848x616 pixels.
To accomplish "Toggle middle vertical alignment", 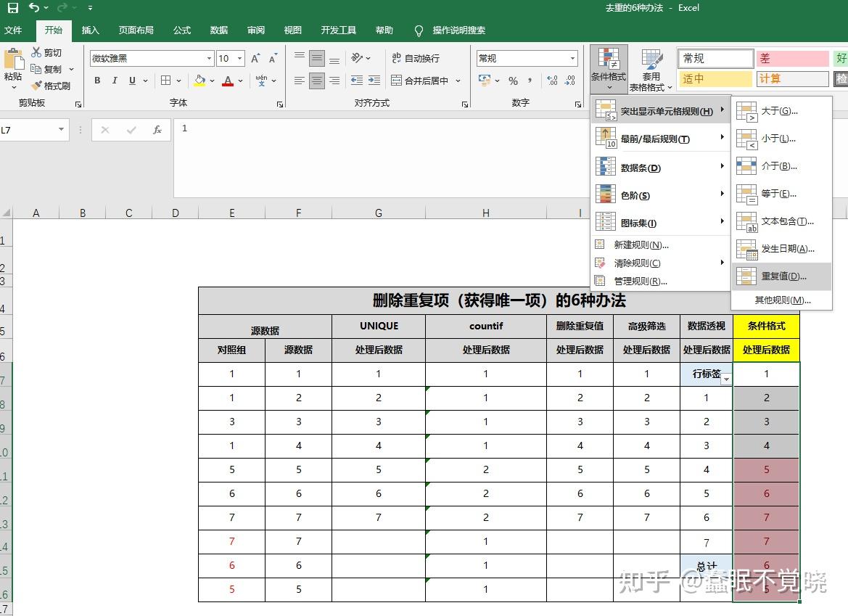I will point(317,58).
